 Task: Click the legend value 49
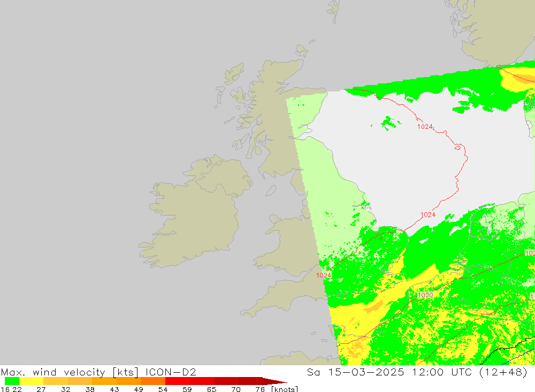coord(139,389)
